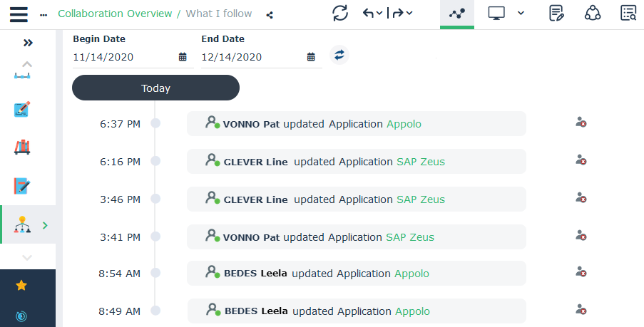Unfollow GLEVER Line on 6:16 PM entry
Screen dimensions: 644x327
pyautogui.click(x=581, y=160)
